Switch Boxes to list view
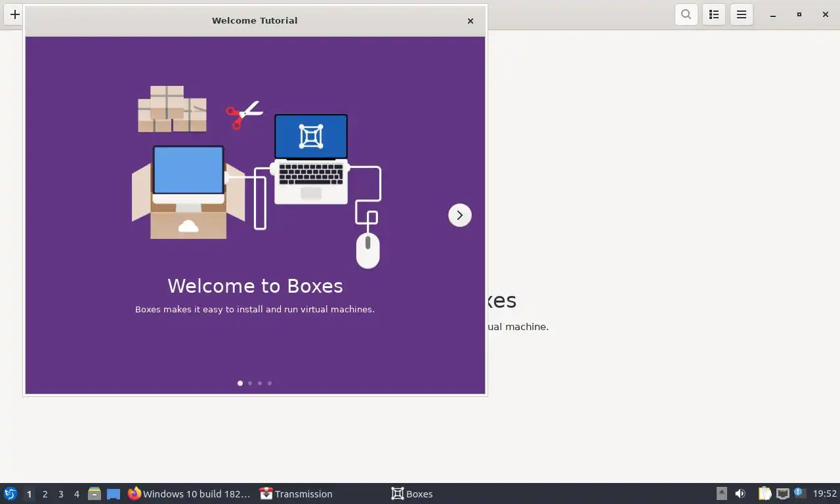Viewport: 840px width, 504px height. tap(714, 14)
